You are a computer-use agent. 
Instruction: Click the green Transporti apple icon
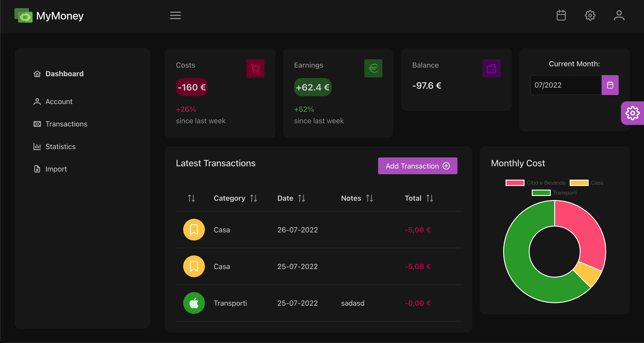(194, 303)
